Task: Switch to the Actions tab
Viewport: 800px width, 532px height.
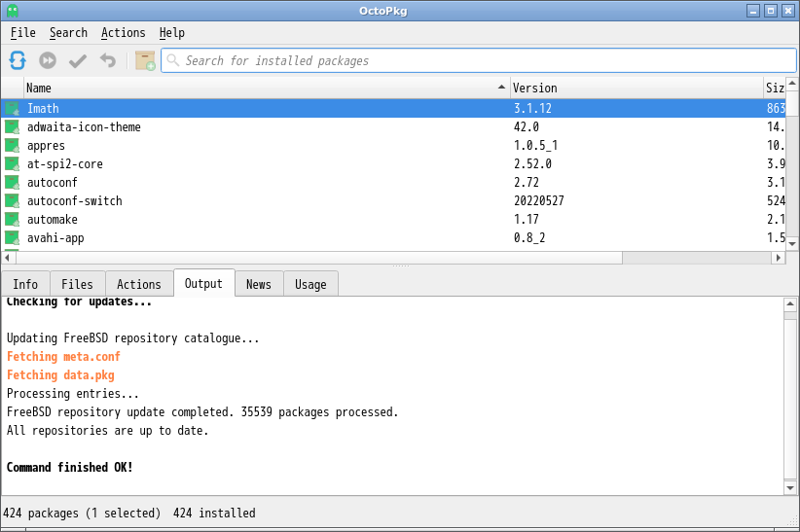Action: 139,284
